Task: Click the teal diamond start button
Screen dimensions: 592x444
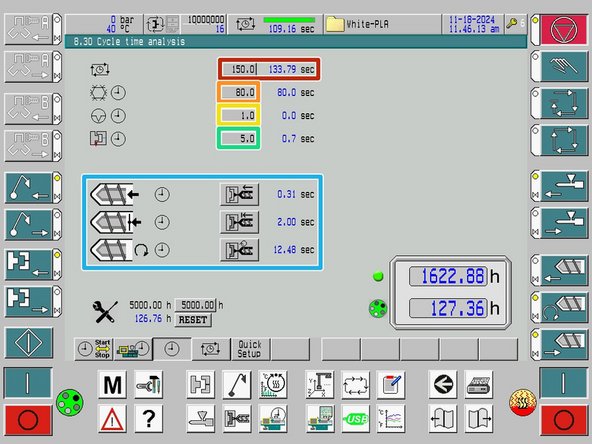Action: coord(29,343)
